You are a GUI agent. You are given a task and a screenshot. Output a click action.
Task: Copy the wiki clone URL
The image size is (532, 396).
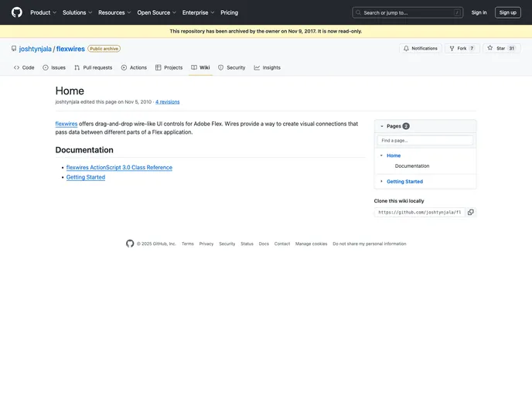(471, 212)
